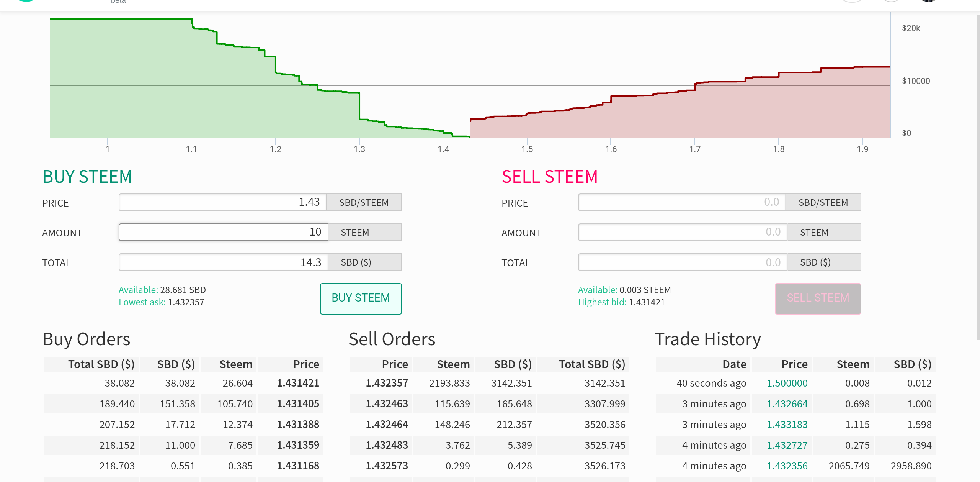Select buy order at price 1.431388

(183, 425)
